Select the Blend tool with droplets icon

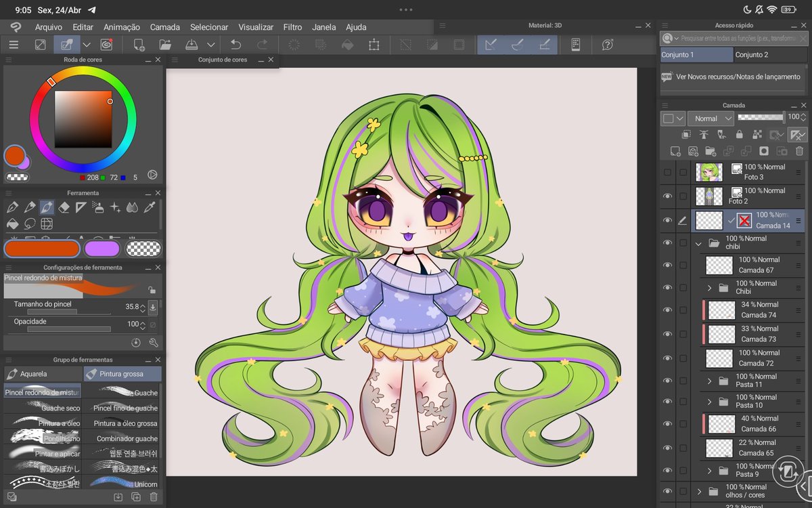tap(133, 207)
